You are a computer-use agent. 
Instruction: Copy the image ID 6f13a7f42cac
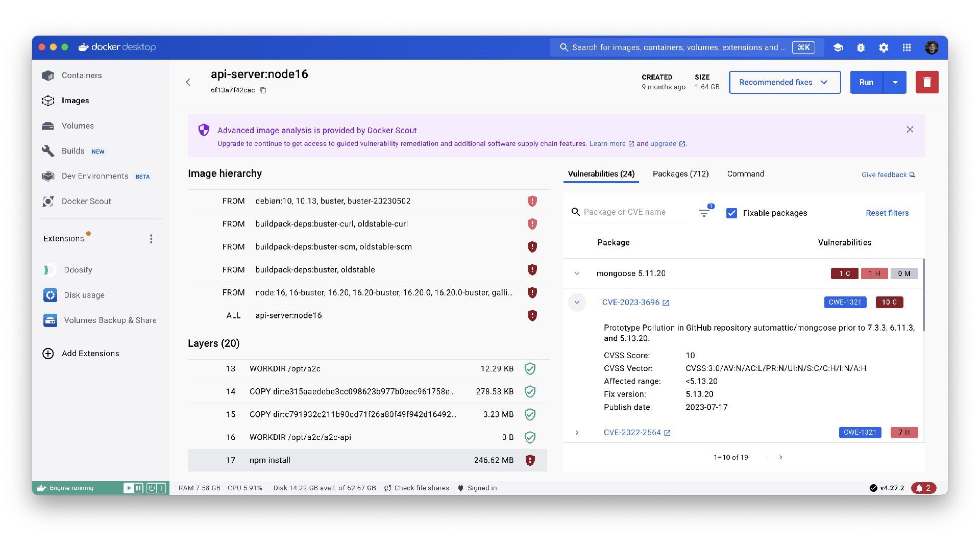coord(263,90)
